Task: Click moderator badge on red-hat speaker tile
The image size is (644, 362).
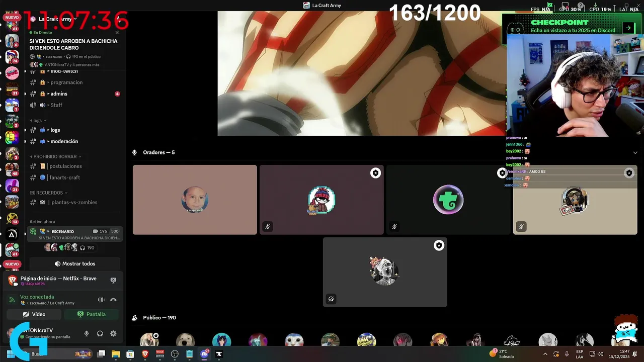Action: point(375,173)
